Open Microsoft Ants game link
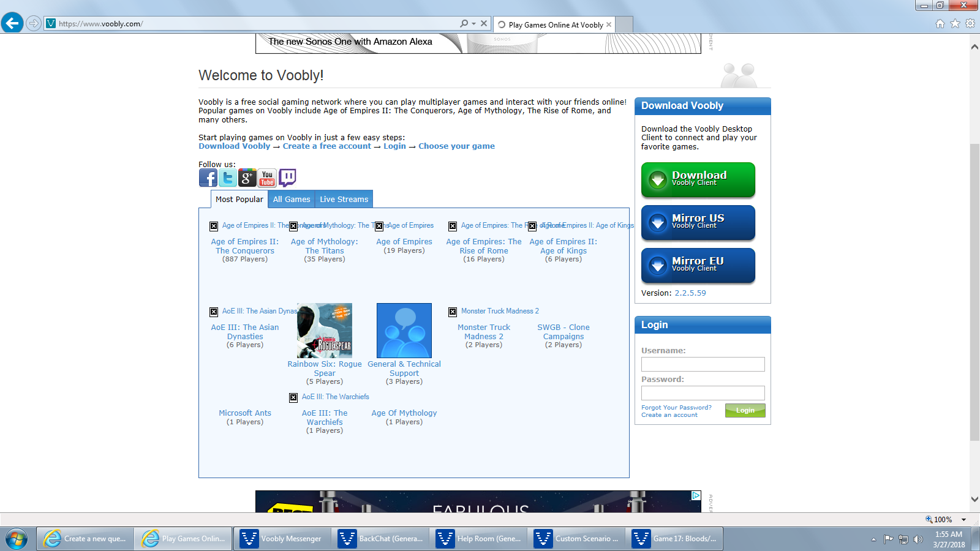Image resolution: width=980 pixels, height=551 pixels. pos(245,413)
